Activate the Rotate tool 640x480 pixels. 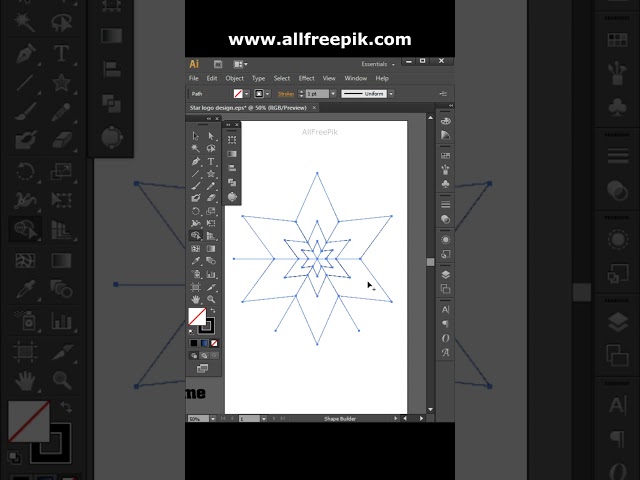tap(196, 211)
